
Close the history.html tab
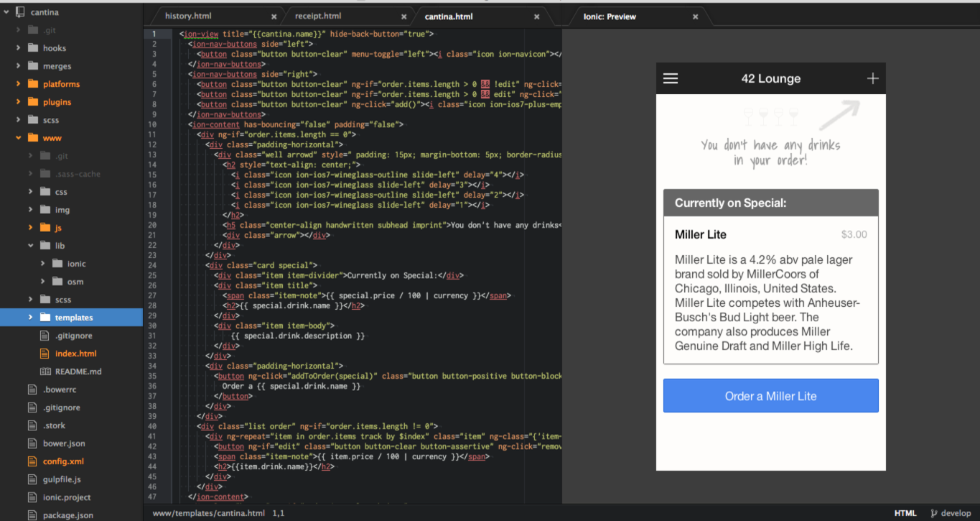tap(274, 17)
